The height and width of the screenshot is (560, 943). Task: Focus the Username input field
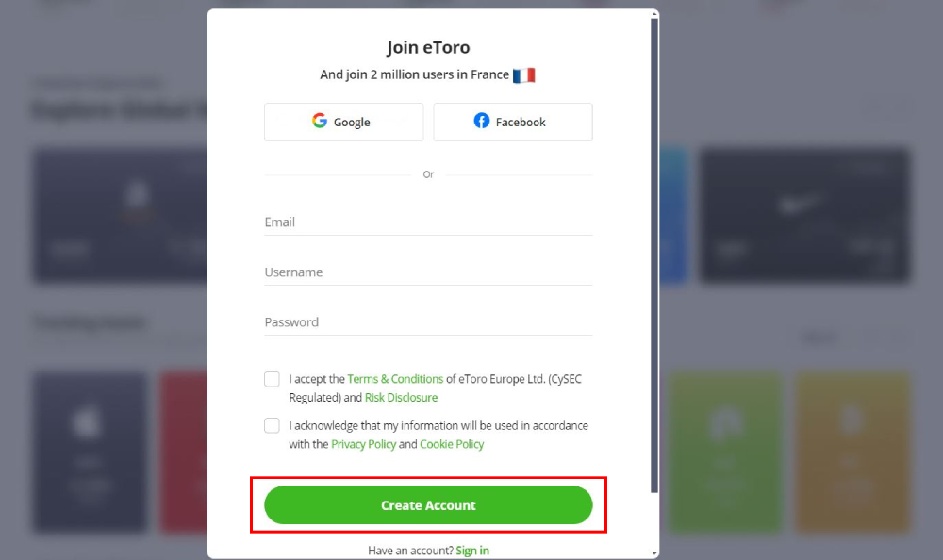pyautogui.click(x=428, y=272)
